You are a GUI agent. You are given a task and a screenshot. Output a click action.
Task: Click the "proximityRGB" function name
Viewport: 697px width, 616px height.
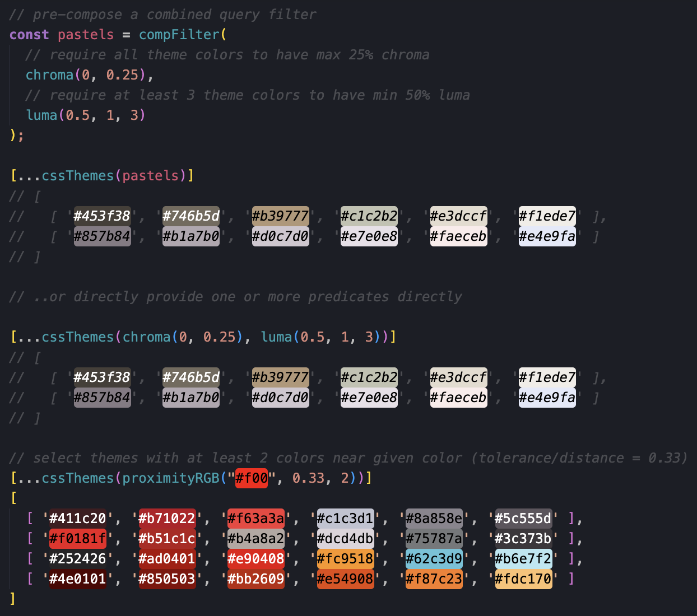tap(171, 478)
